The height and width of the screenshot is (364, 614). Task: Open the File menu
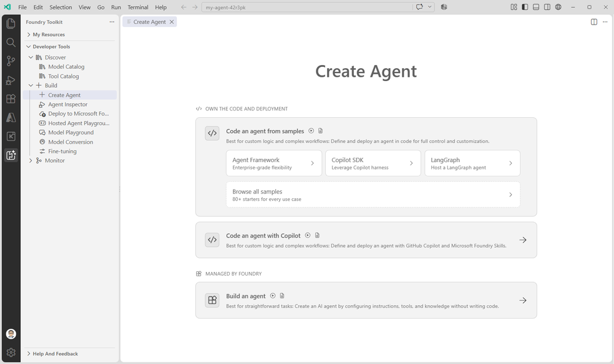point(23,7)
